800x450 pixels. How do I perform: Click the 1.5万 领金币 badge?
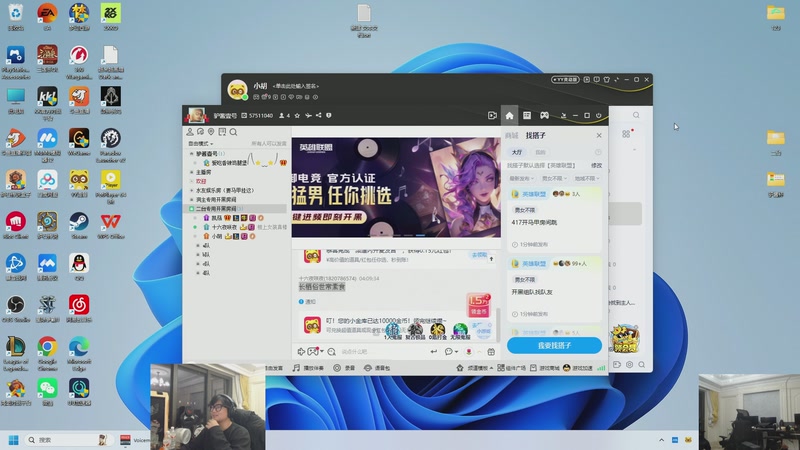[x=479, y=305]
